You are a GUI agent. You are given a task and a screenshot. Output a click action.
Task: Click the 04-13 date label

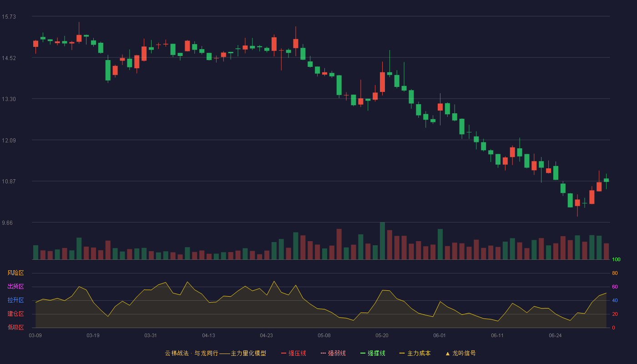pyautogui.click(x=208, y=335)
